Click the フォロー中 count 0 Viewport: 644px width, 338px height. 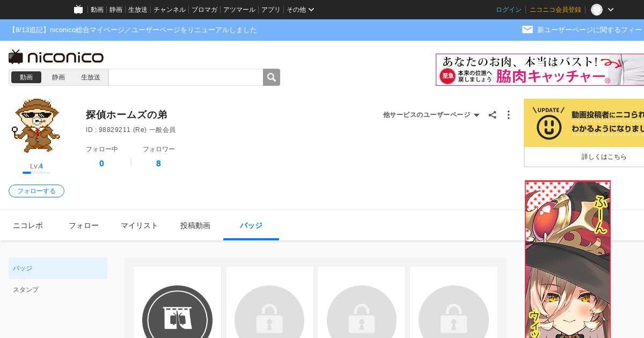(x=101, y=164)
